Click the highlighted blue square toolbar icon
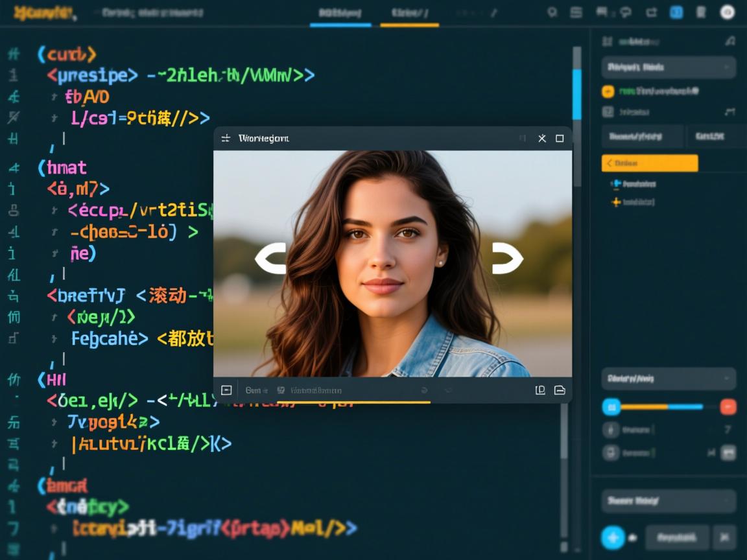747x560 pixels. (676, 12)
